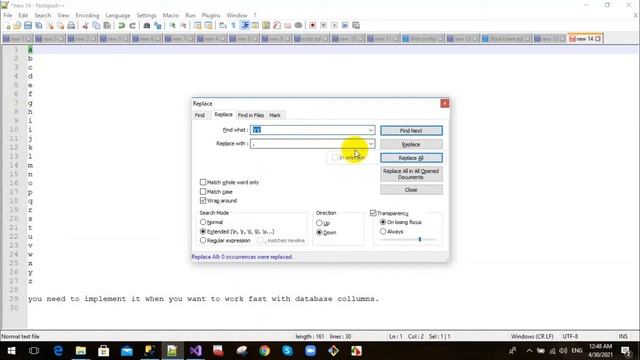
Task: Open Google Chrome from the taskbar
Action: 264,351
